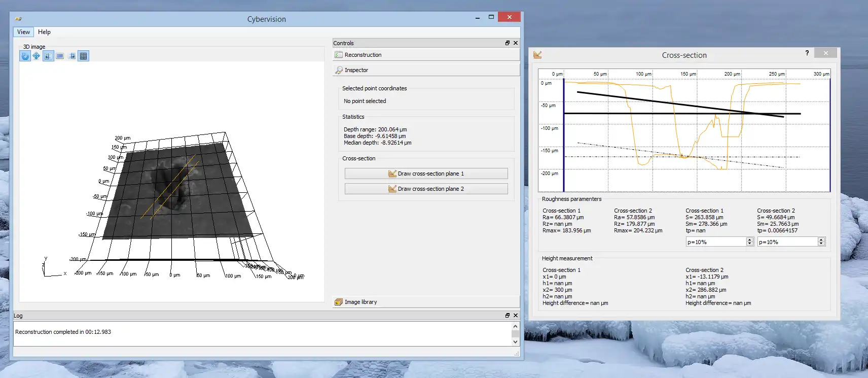Click 'Median depth: -8.92614 µm' statistic

(x=377, y=143)
